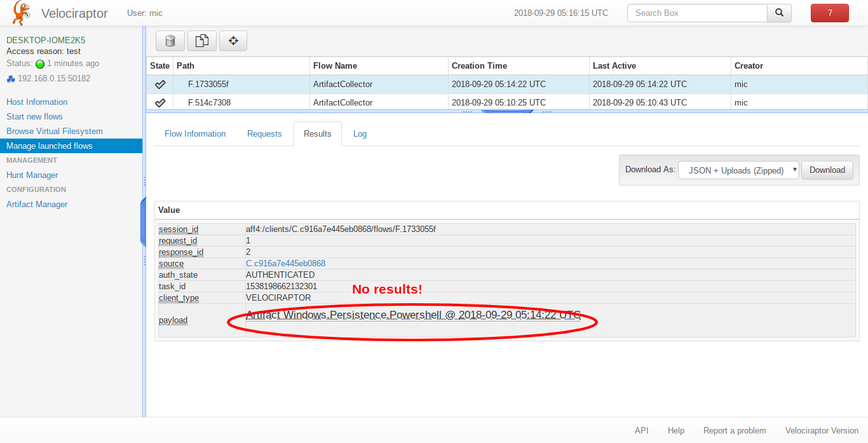
Task: Click the Velociraptor dinosaur logo
Action: [21, 13]
